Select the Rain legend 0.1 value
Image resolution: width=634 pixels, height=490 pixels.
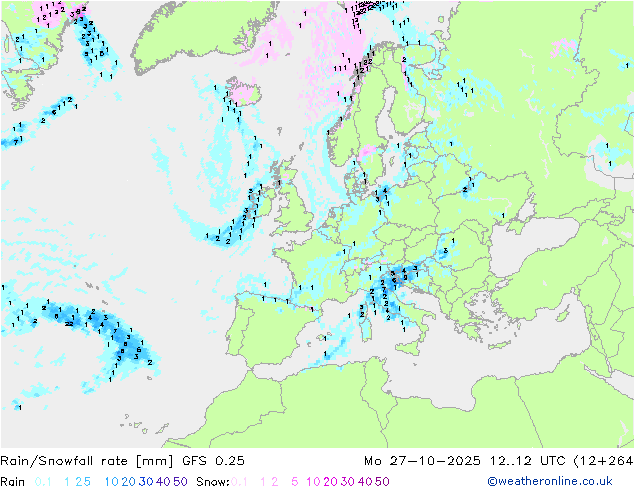pyautogui.click(x=43, y=482)
